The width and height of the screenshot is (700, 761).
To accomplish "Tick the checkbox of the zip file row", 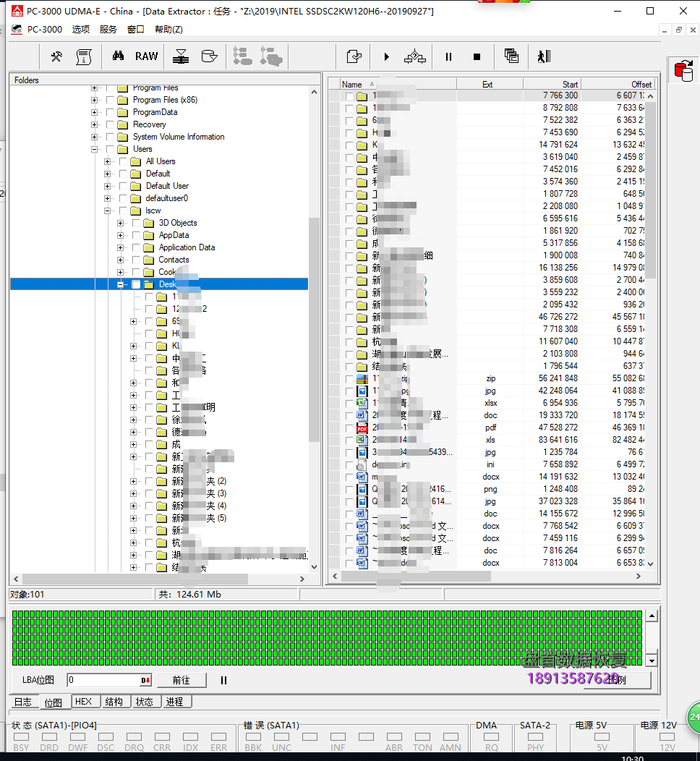I will click(349, 378).
